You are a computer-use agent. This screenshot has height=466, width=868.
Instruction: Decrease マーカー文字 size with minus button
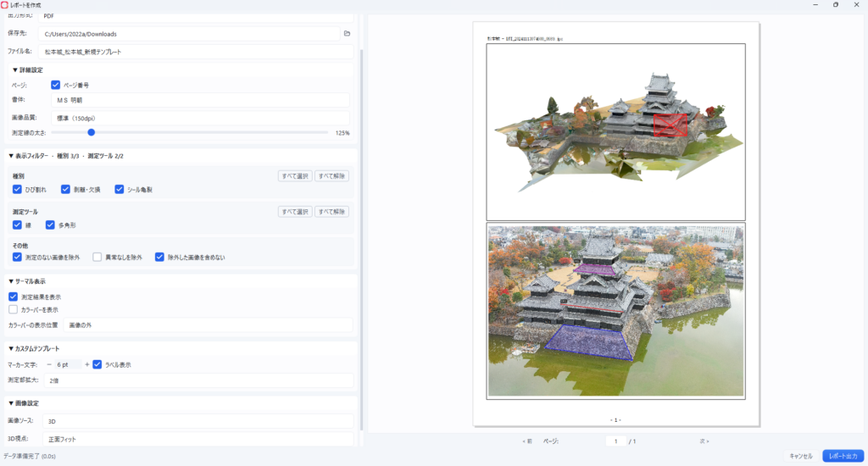pos(49,364)
